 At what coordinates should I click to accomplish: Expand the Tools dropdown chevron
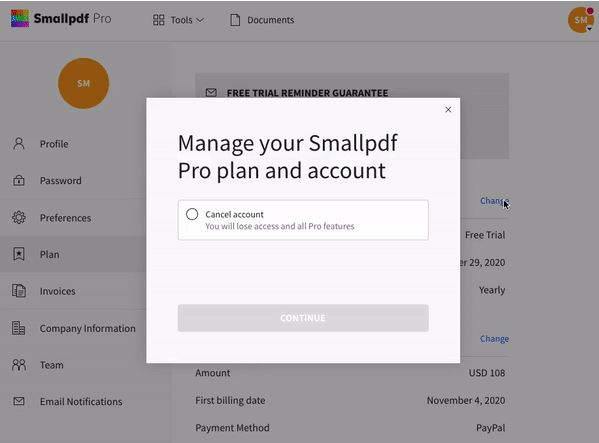[200, 20]
